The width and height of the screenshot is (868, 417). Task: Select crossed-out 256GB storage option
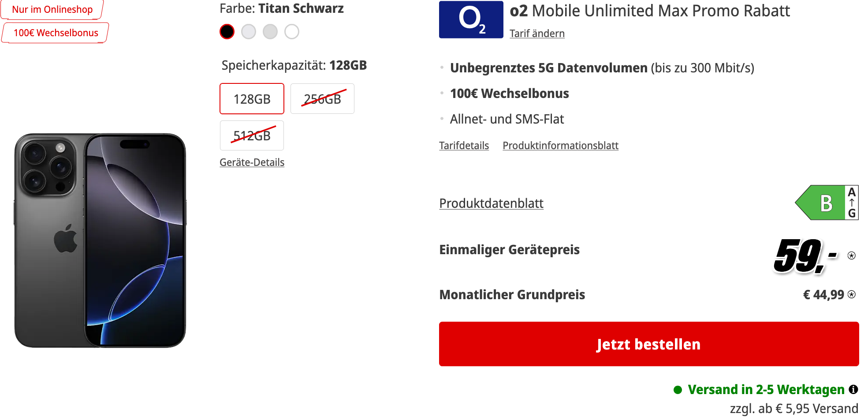pyautogui.click(x=322, y=98)
